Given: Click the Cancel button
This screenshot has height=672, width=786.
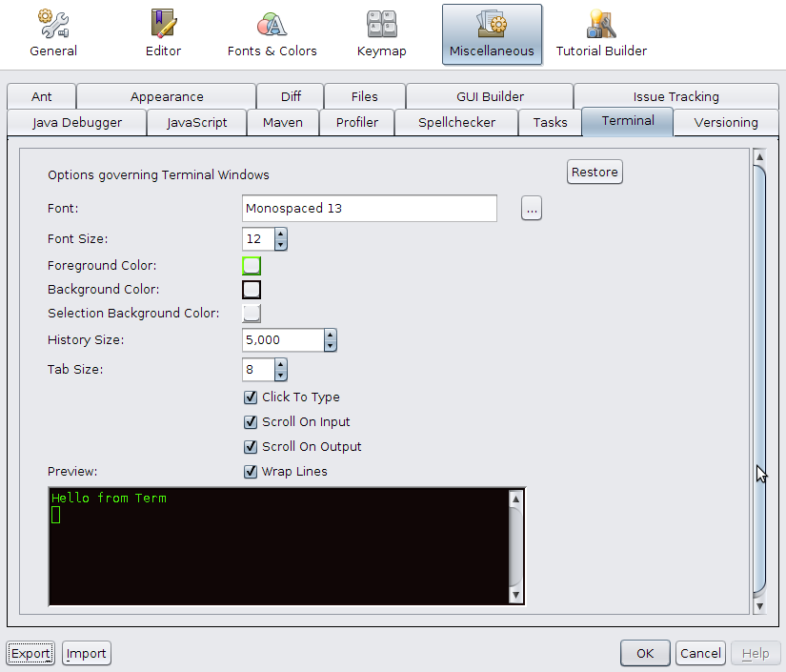Looking at the screenshot, I should (x=700, y=654).
